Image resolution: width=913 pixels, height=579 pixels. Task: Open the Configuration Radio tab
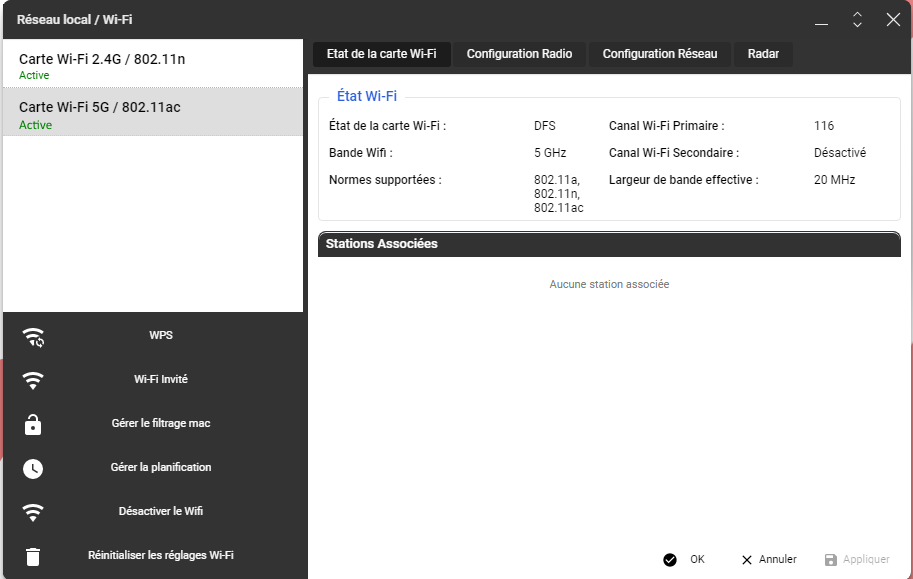pyautogui.click(x=519, y=54)
